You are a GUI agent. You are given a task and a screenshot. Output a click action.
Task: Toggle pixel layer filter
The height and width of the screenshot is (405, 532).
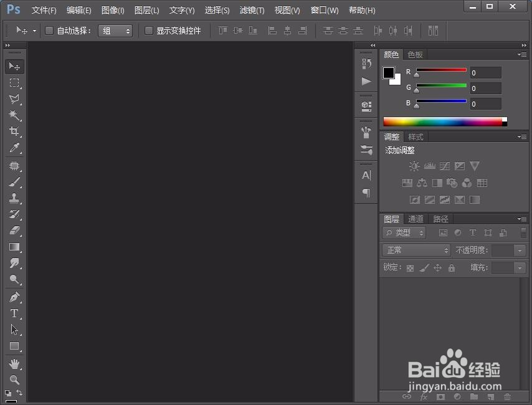[x=443, y=233]
